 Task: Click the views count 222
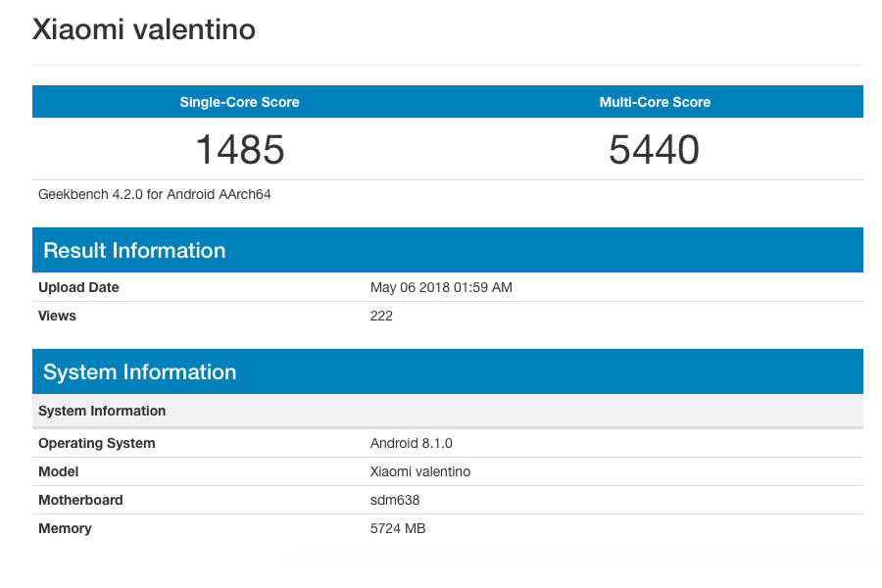coord(381,316)
